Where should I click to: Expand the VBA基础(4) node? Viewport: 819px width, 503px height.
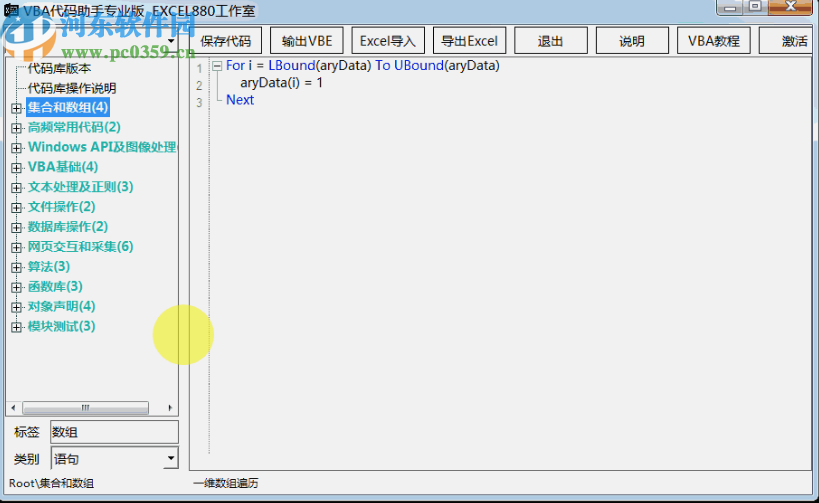click(x=16, y=168)
